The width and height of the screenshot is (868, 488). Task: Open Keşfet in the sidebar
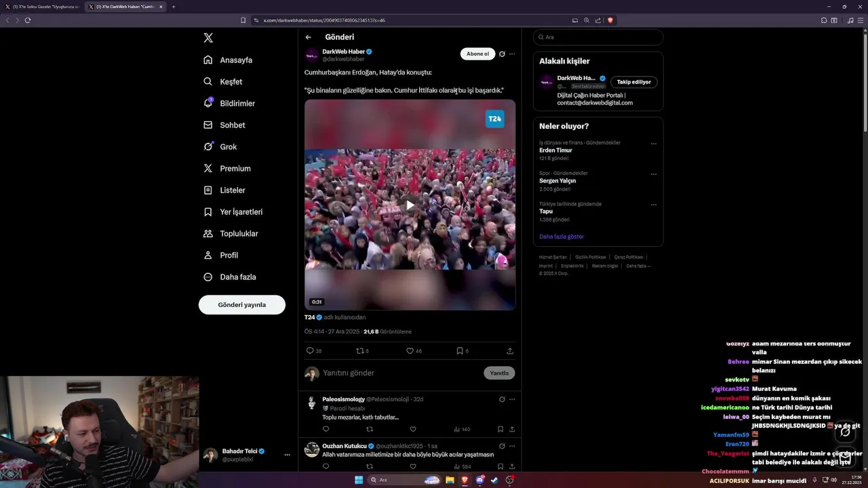[x=223, y=81]
